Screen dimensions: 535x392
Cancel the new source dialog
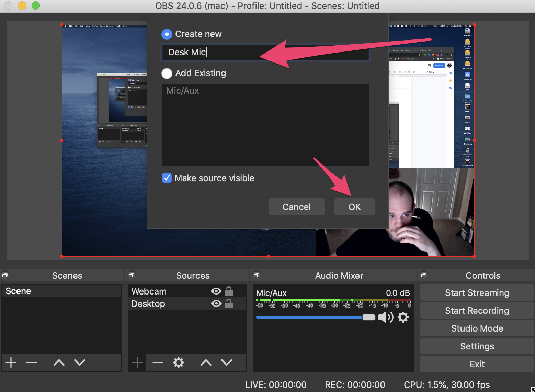[x=297, y=207]
